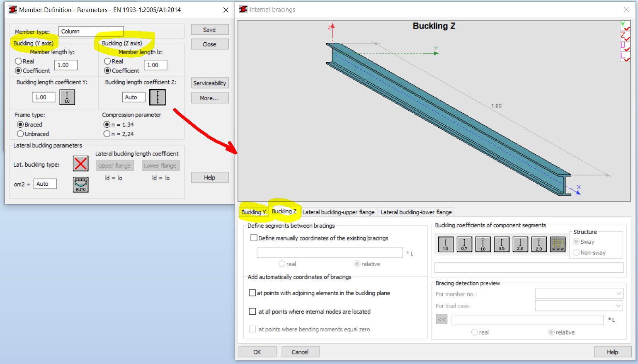
Task: Check bracings at points with adjoining elements
Action: pos(252,293)
